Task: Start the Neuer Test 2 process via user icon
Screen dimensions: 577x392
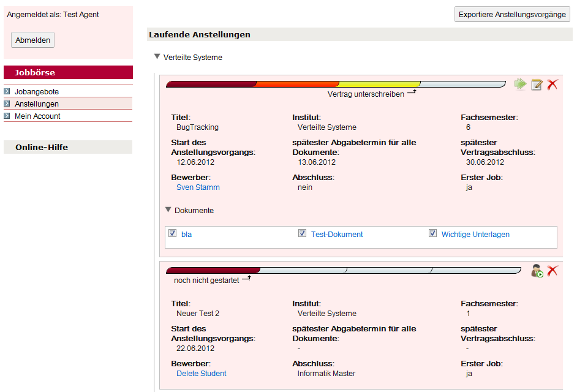Action: (x=537, y=271)
